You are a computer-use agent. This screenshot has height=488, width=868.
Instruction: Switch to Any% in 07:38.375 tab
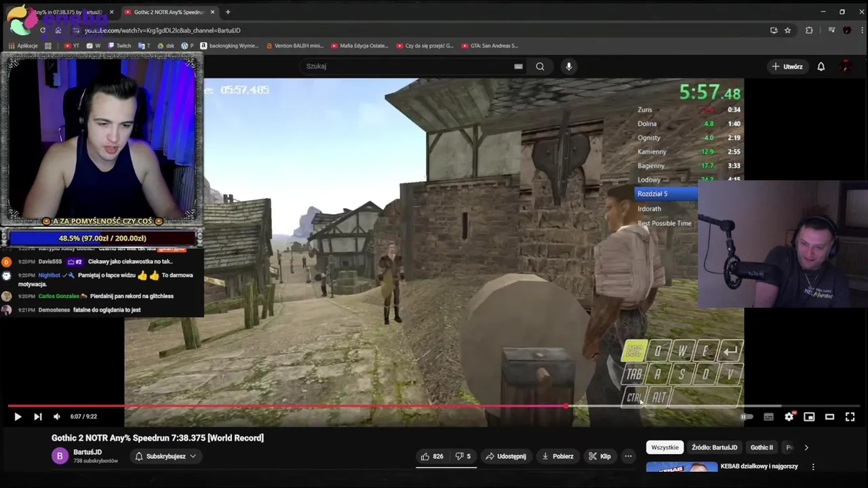[x=68, y=12]
